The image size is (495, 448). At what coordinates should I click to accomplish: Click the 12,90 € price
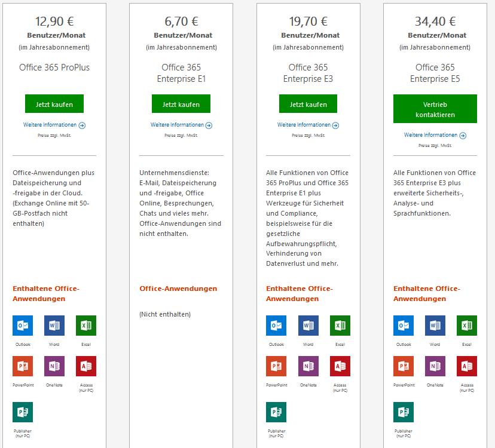(54, 22)
